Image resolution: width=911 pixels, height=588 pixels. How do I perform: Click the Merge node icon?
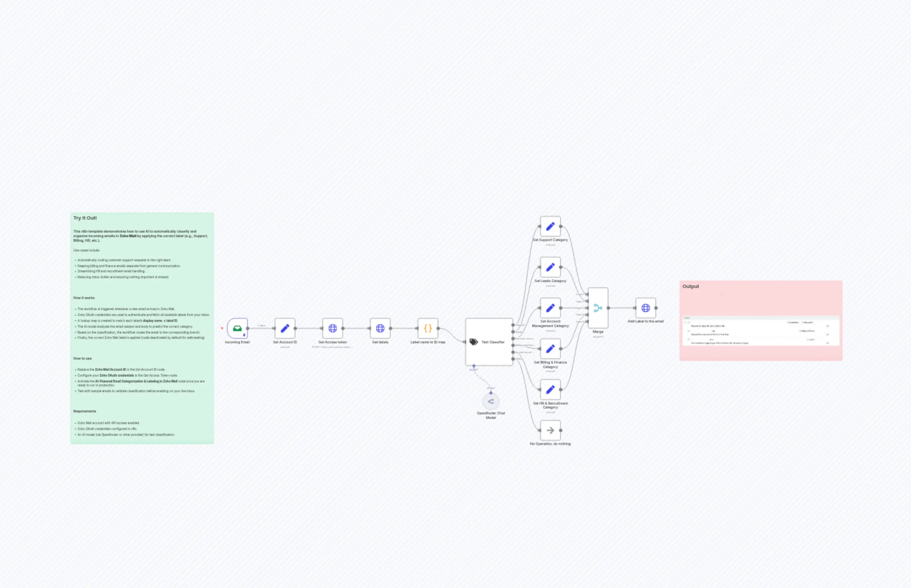tap(598, 308)
